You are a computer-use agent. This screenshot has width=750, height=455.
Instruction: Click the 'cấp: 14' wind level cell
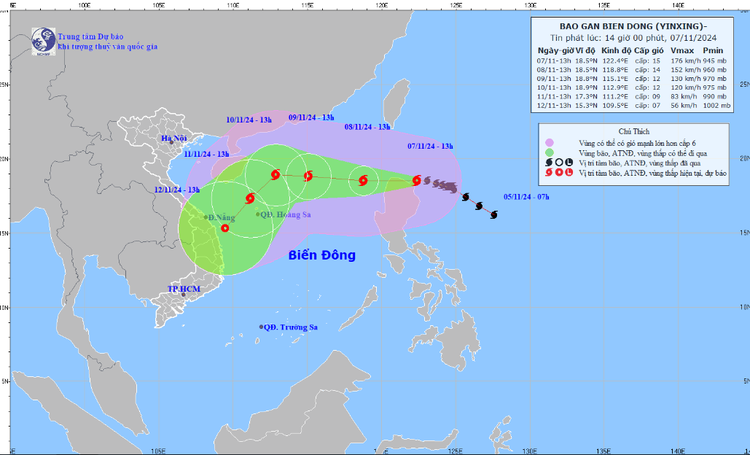click(x=647, y=70)
